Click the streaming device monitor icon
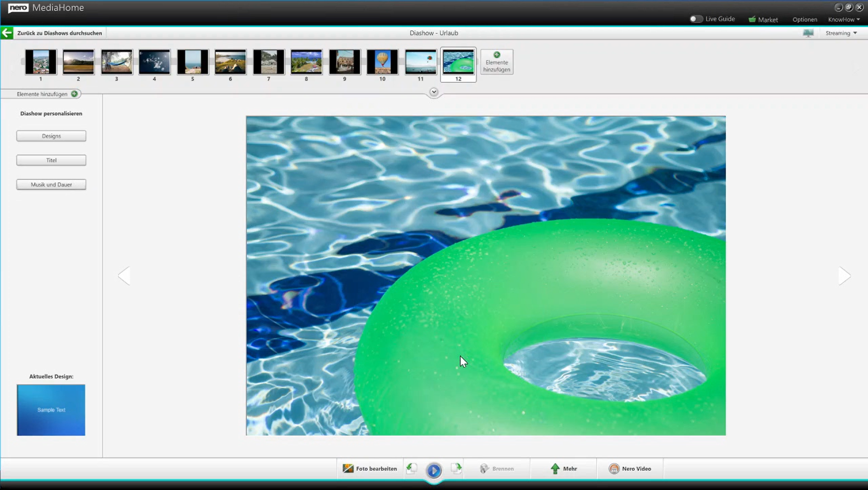The width and height of the screenshot is (868, 490). point(808,33)
